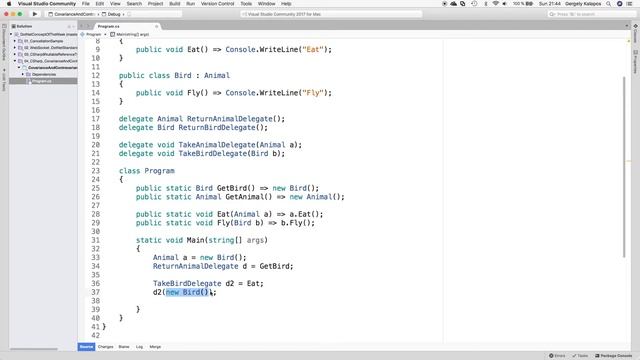Screen dimensions: 640x360
Task: Collapse the 04_CSharp_CovarianceAndContravariance folder
Action: [x=15, y=61]
